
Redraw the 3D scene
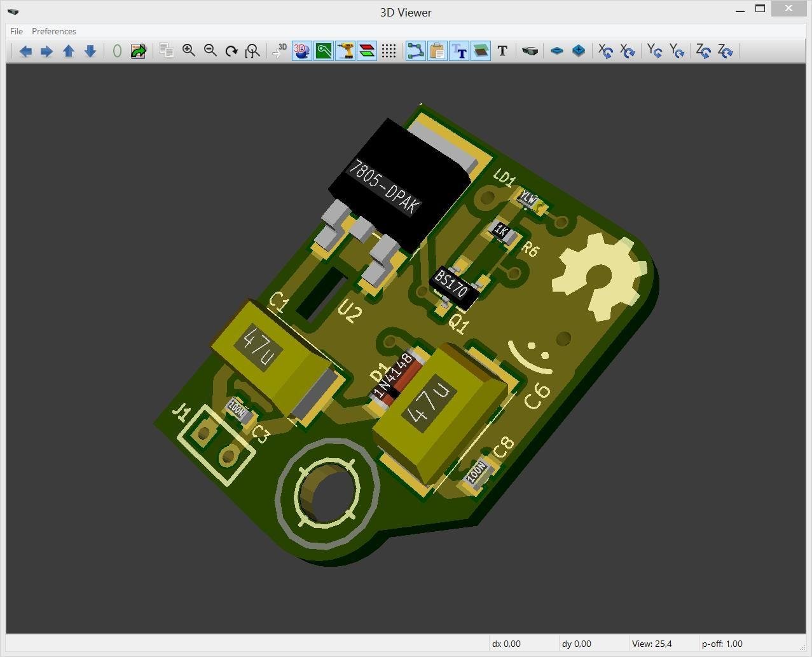click(231, 51)
